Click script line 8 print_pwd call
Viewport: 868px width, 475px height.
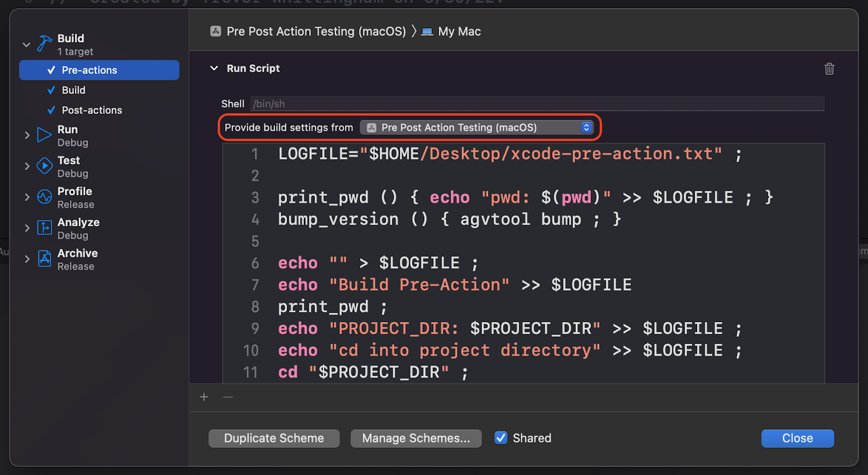pos(333,307)
